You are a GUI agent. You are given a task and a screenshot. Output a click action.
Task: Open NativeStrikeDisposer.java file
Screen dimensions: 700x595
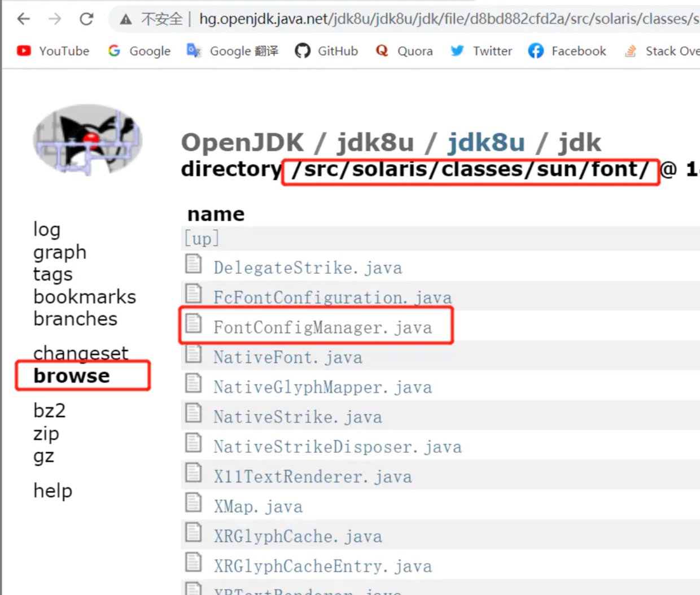point(338,447)
